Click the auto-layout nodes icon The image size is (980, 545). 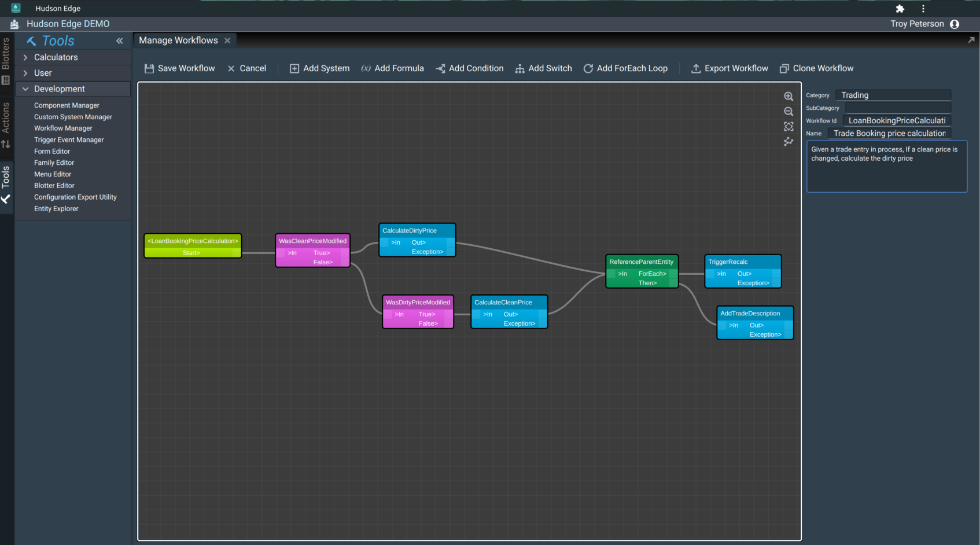[788, 142]
